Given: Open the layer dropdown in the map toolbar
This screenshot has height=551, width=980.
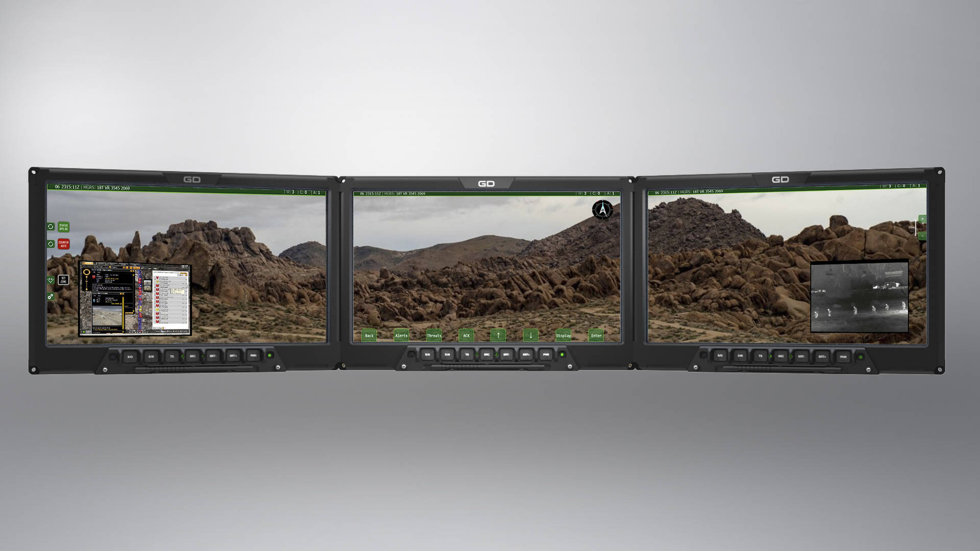Looking at the screenshot, I should tap(109, 267).
